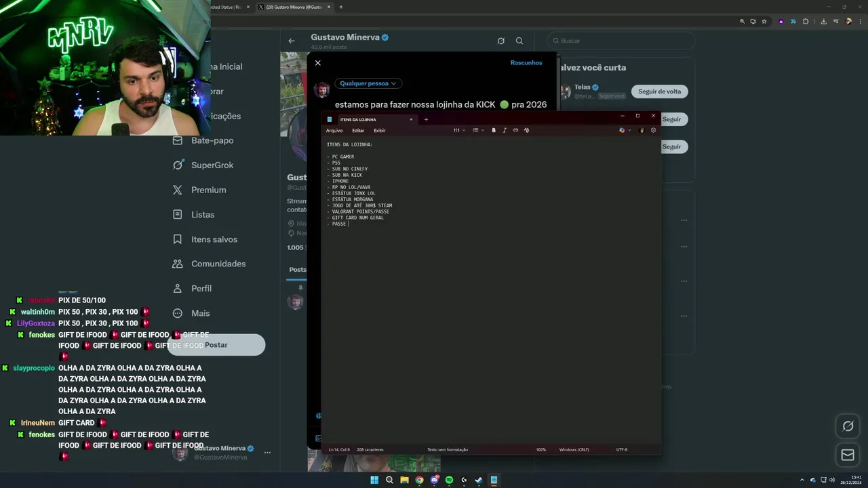Click the ESTÁTUA MORGANA line in Notepad

[x=350, y=199]
